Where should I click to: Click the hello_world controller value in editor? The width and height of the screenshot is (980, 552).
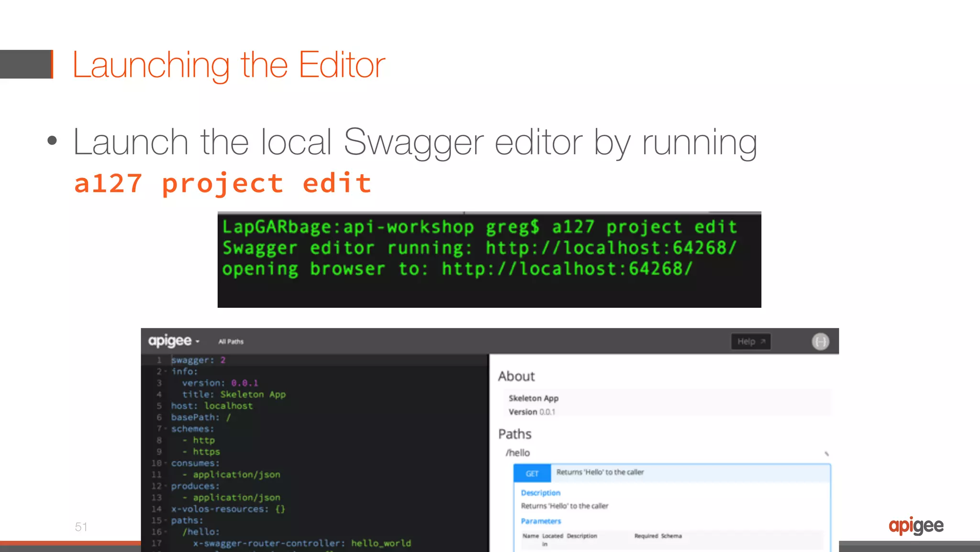tap(381, 543)
